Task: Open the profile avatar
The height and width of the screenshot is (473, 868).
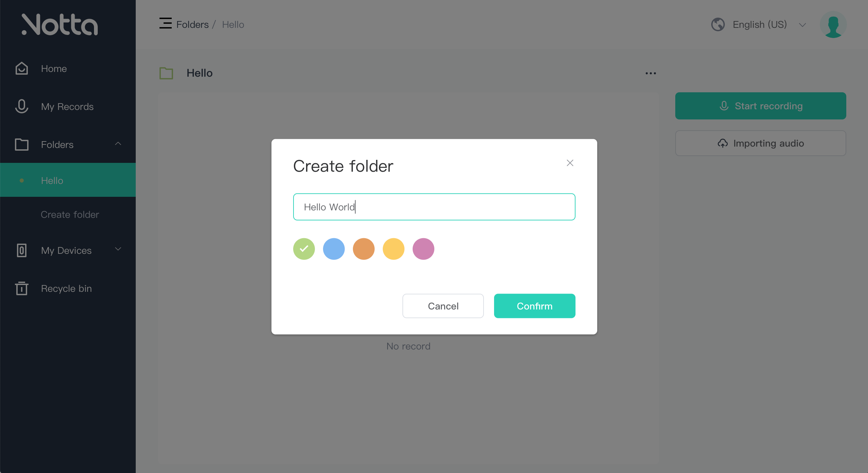Action: pyautogui.click(x=833, y=24)
